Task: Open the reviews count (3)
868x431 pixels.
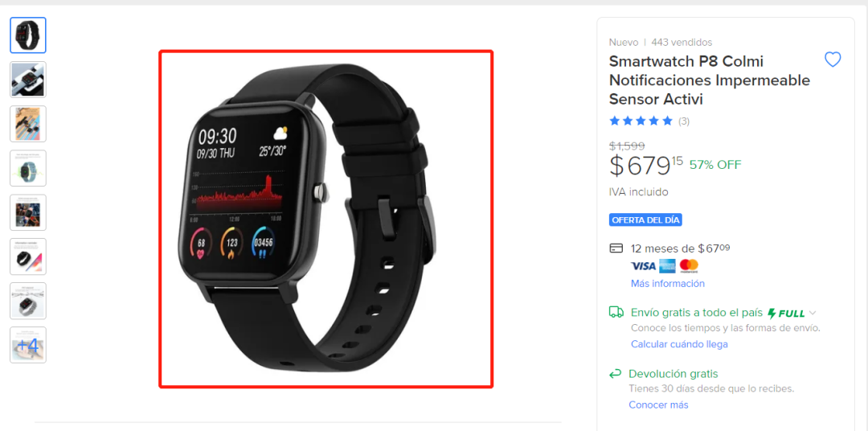Action: click(684, 121)
